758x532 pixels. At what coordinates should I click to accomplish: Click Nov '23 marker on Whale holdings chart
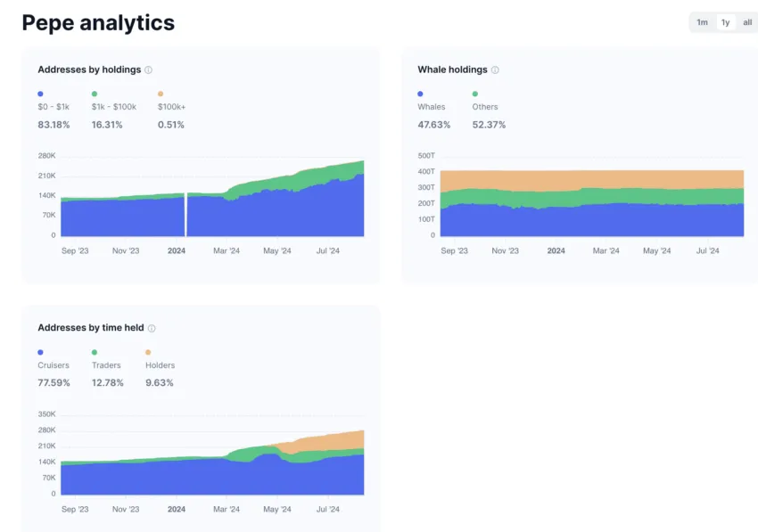click(x=505, y=250)
